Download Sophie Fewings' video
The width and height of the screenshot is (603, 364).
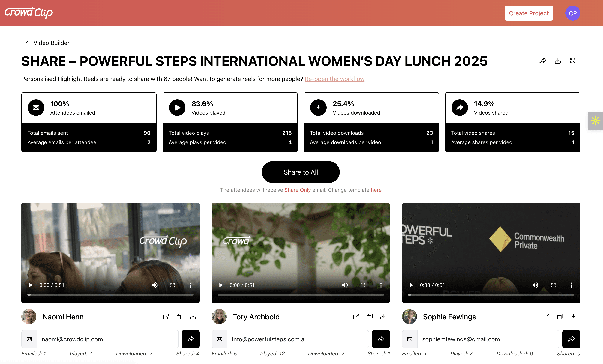pyautogui.click(x=573, y=317)
